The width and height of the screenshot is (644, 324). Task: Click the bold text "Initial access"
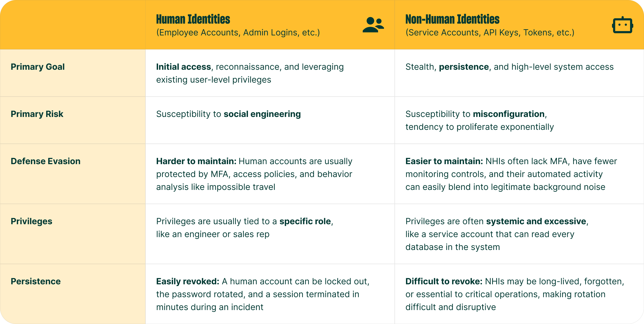coord(184,67)
